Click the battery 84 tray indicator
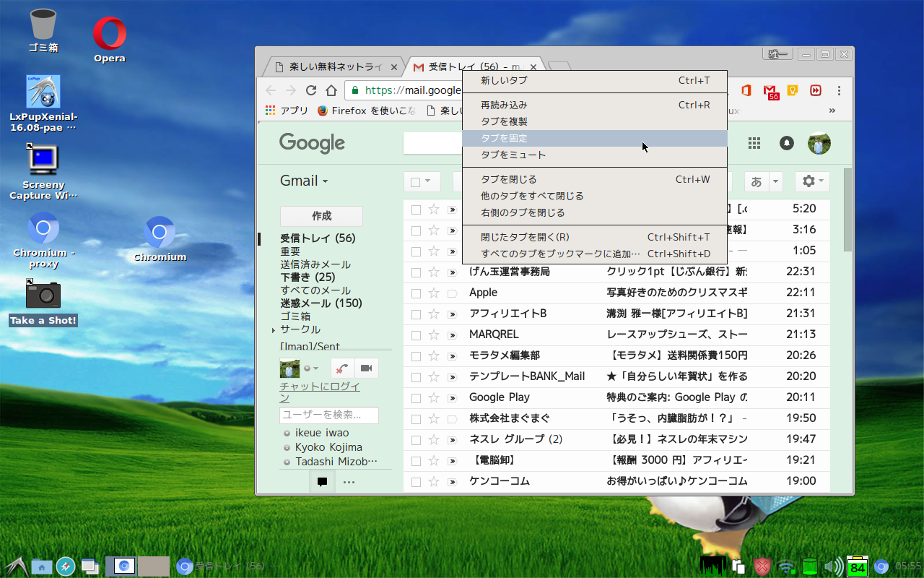 click(x=858, y=566)
